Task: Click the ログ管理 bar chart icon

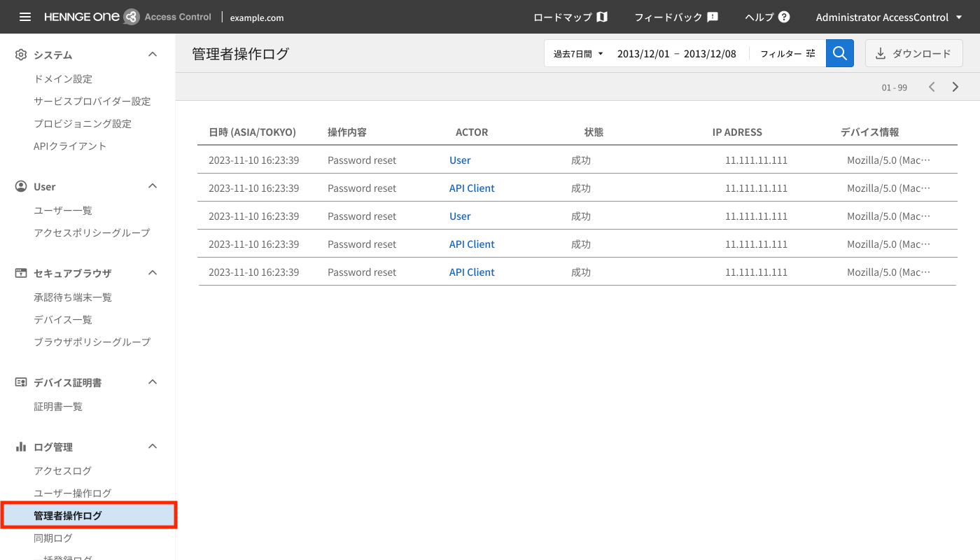Action: point(21,447)
